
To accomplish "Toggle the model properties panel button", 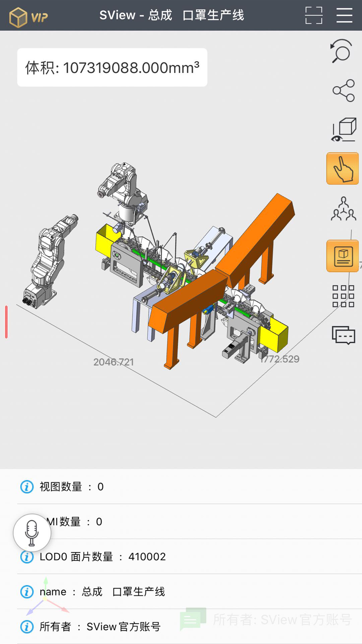I will pyautogui.click(x=342, y=256).
